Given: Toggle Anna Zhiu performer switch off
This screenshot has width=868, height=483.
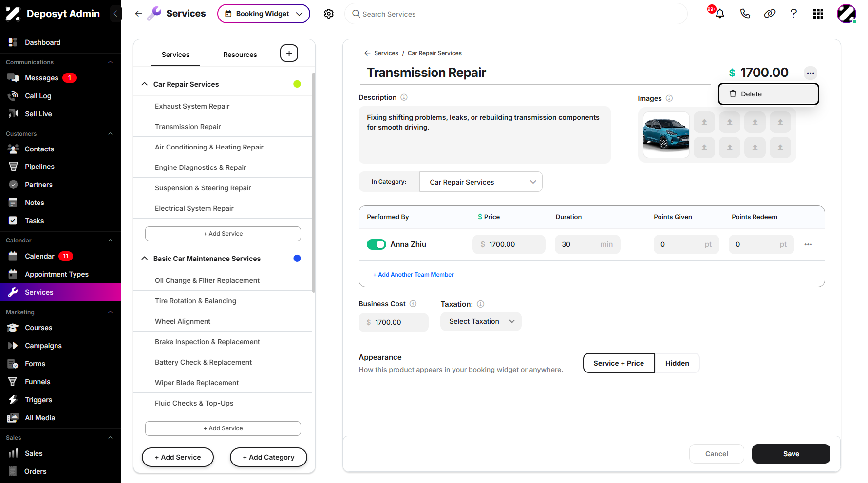Looking at the screenshot, I should click(x=377, y=244).
